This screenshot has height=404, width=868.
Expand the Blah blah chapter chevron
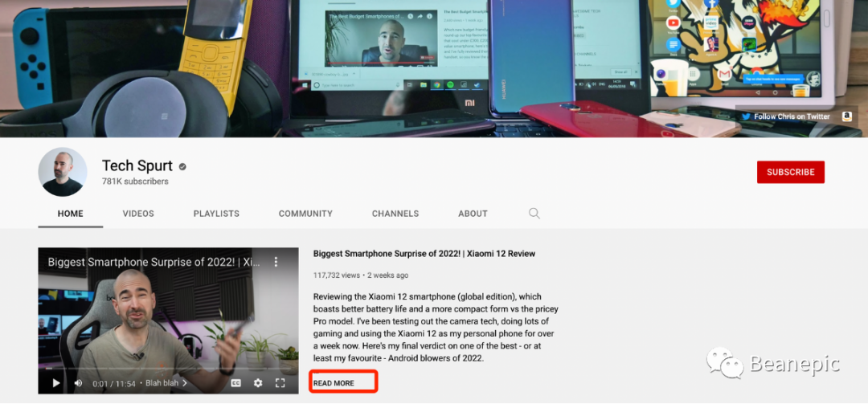[185, 383]
